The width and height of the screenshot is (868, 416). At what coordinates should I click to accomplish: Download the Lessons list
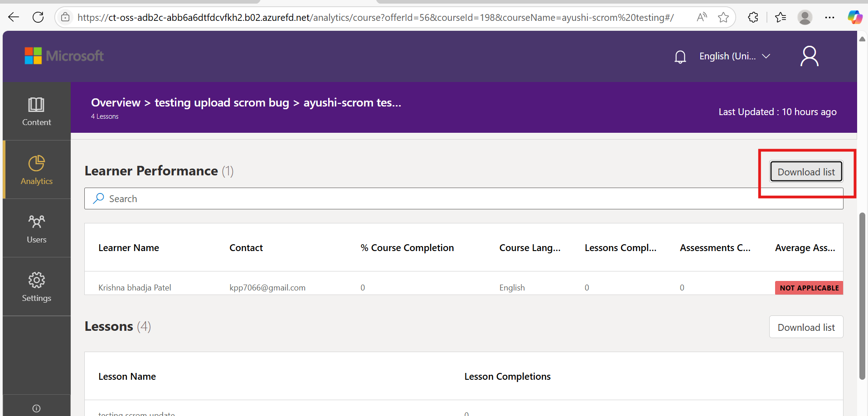click(806, 327)
